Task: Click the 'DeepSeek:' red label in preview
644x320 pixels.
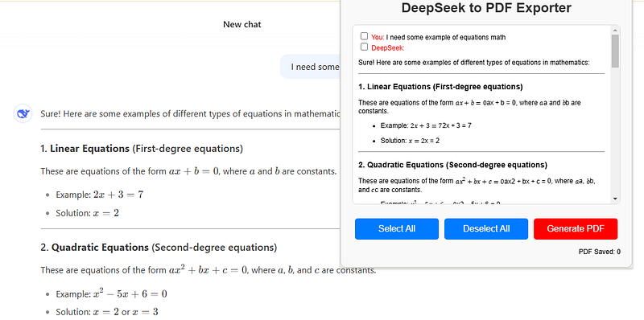Action: (x=388, y=48)
